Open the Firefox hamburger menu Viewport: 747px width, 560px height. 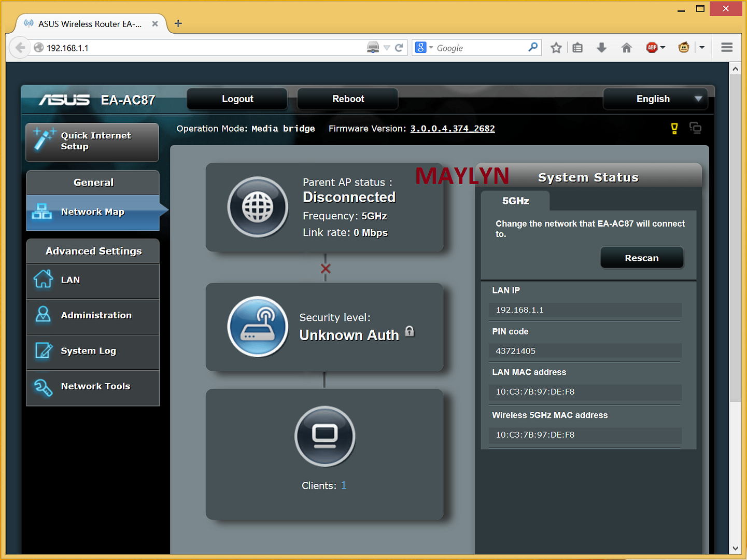point(727,48)
